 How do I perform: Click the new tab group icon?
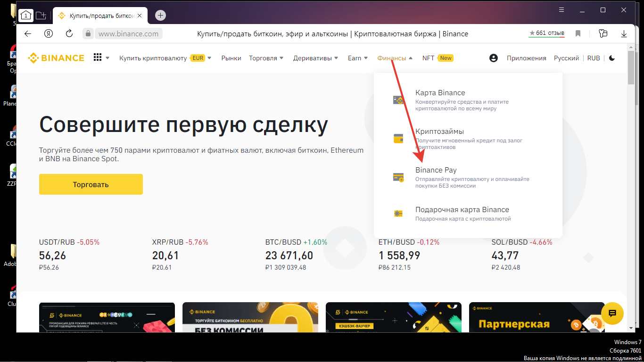point(41,15)
